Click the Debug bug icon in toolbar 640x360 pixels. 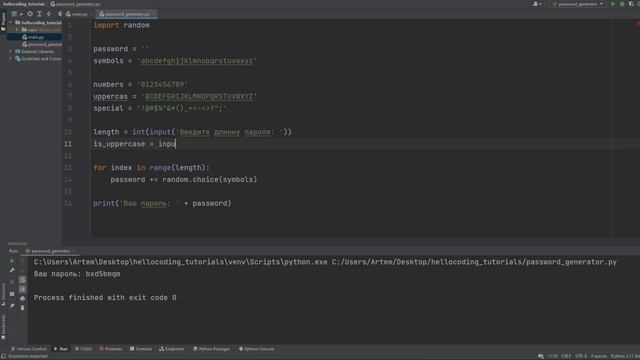coord(622,4)
